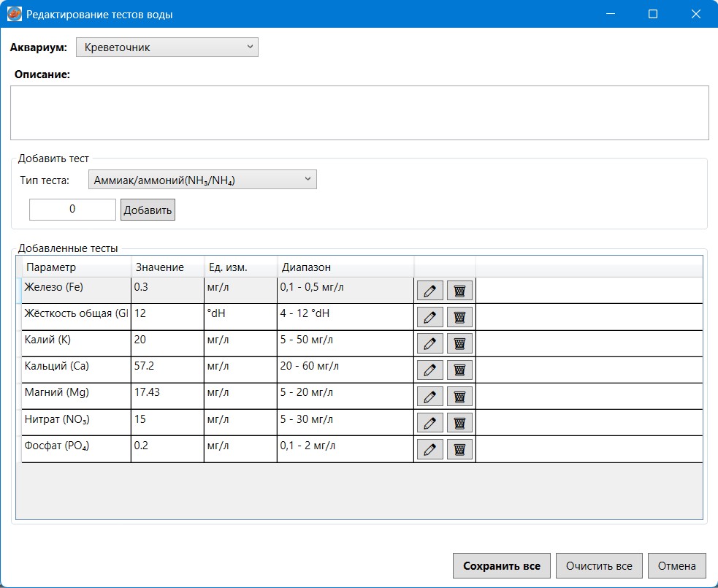
Task: Edit the Фосфат (PO₄) test row
Action: [x=429, y=449]
